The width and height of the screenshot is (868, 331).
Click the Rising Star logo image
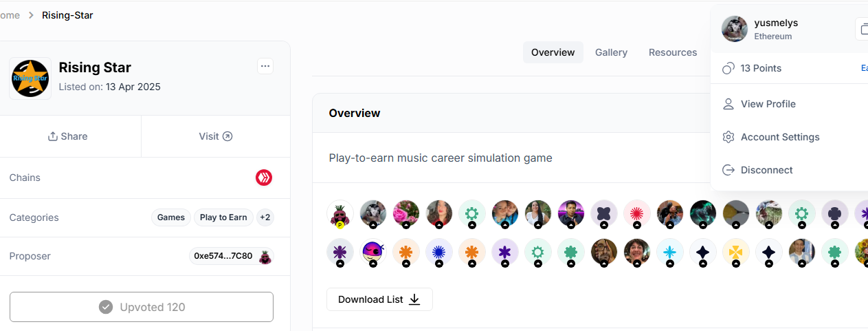(x=30, y=78)
